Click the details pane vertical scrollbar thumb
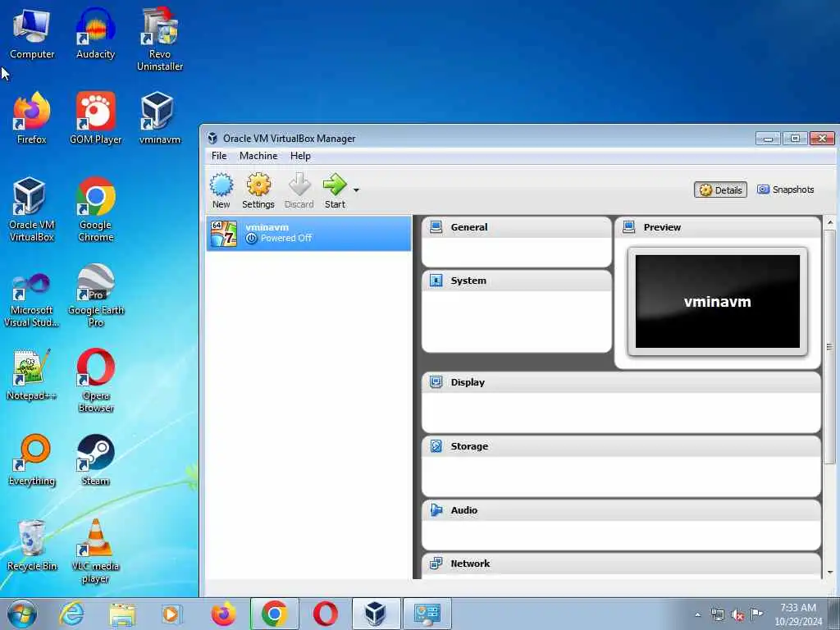Screen dimensions: 840x630 830,347
